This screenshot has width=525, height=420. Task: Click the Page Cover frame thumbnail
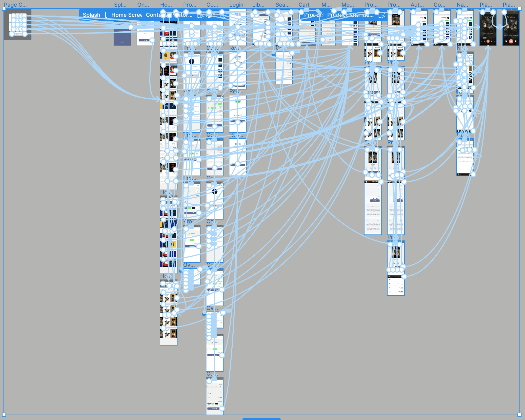pos(18,24)
